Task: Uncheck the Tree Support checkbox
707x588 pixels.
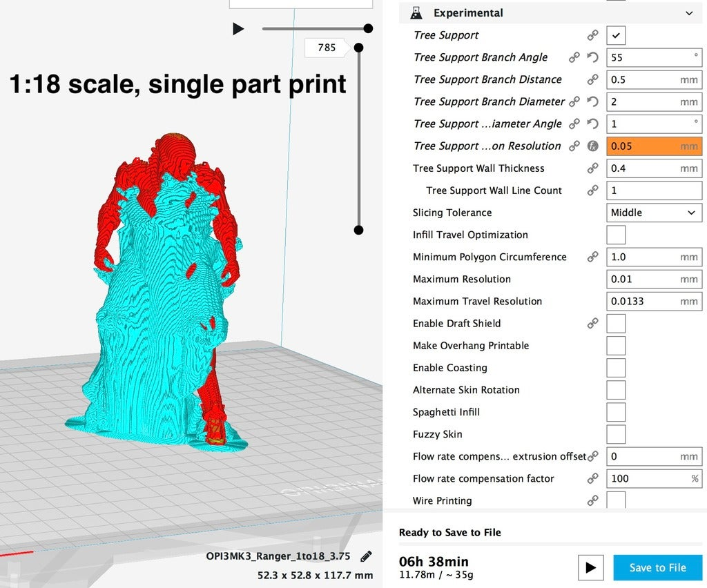Action: click(x=616, y=35)
